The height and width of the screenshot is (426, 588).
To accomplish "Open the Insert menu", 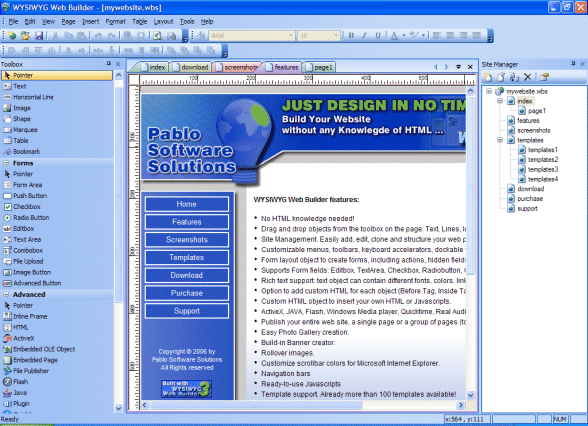I will point(91,21).
